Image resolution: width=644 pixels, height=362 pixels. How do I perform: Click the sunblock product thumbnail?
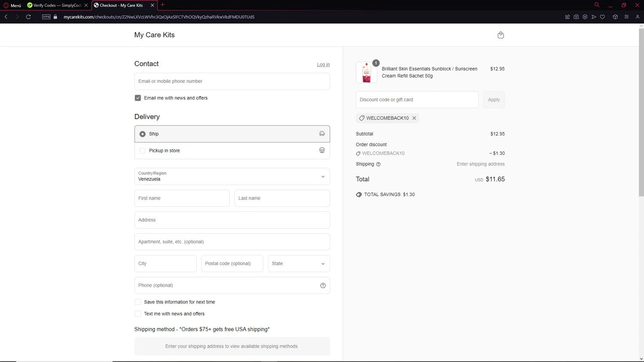(x=367, y=72)
